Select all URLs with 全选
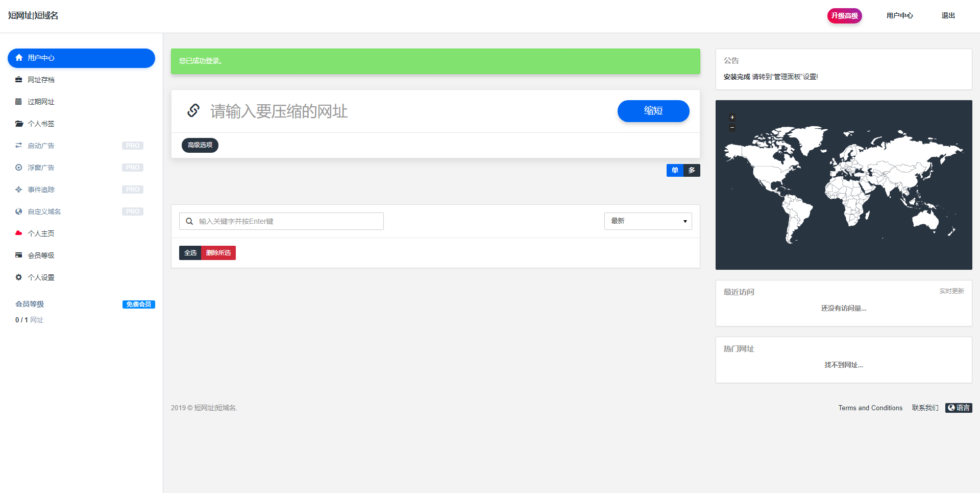This screenshot has width=980, height=493. pyautogui.click(x=190, y=253)
